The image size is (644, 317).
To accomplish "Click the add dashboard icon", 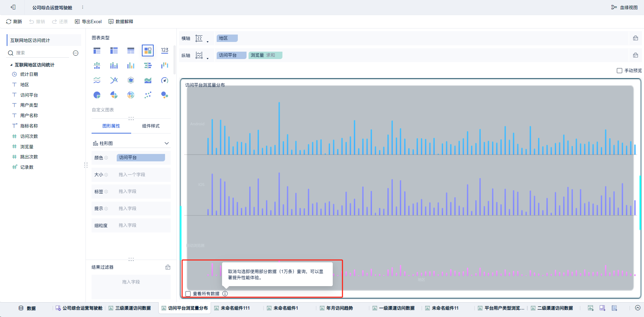I will [x=602, y=308].
